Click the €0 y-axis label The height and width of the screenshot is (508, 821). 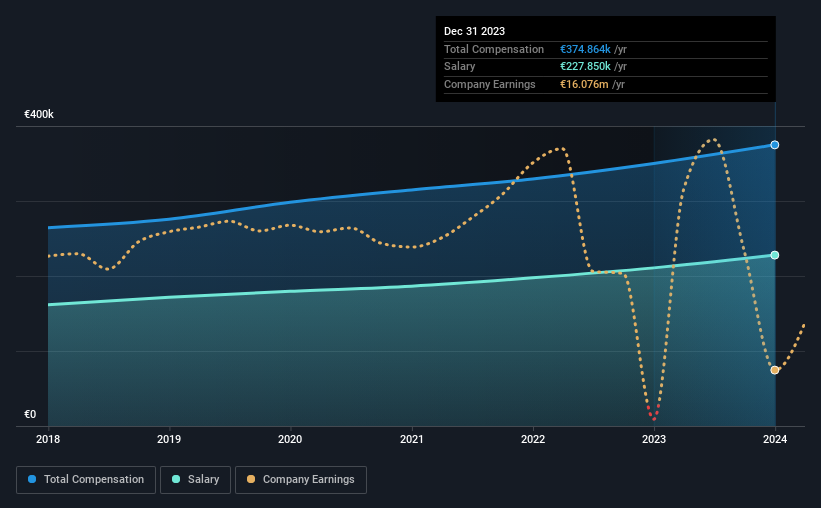point(30,414)
